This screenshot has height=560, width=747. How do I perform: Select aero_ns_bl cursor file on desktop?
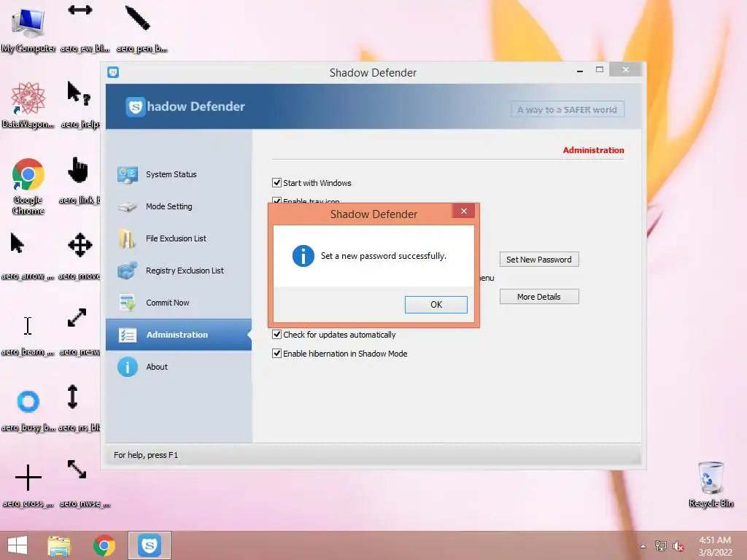coord(79,408)
